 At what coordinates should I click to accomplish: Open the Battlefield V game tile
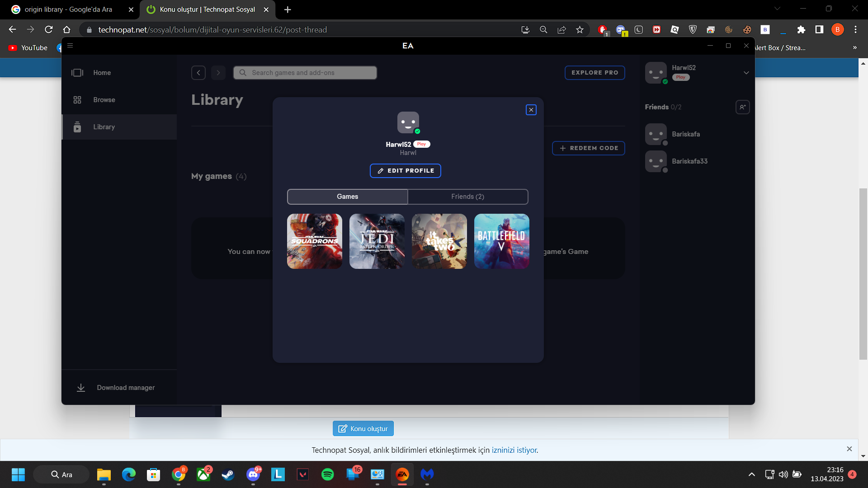501,241
